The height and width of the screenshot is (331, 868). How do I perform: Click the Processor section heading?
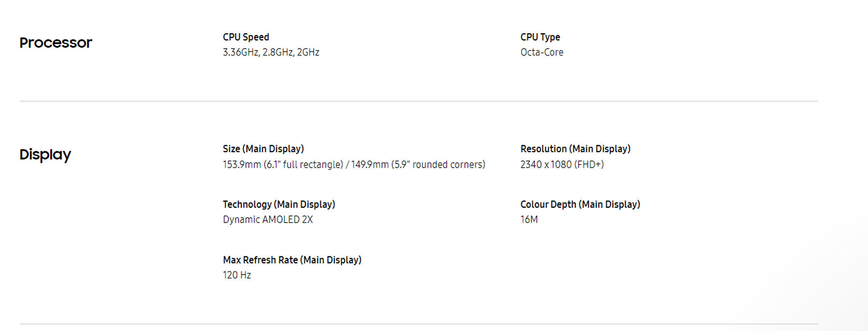click(x=55, y=43)
